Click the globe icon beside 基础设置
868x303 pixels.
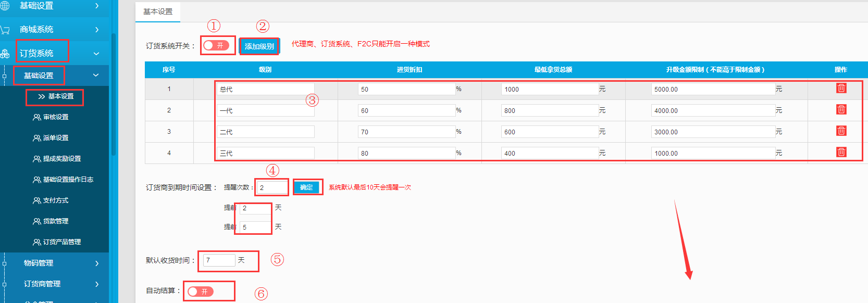[5, 6]
